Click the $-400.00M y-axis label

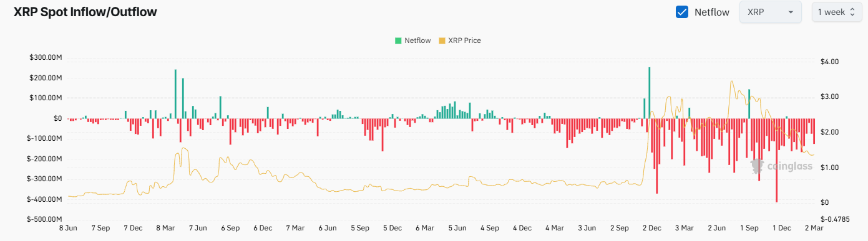(45, 199)
